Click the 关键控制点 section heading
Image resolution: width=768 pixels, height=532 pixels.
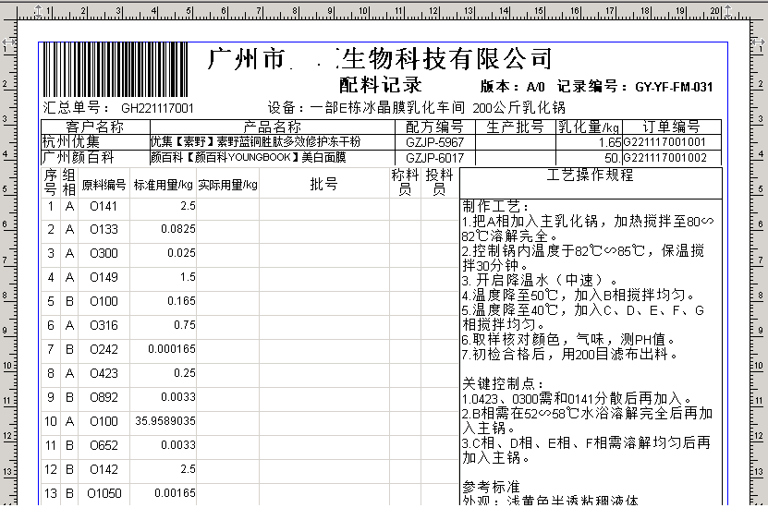(504, 384)
